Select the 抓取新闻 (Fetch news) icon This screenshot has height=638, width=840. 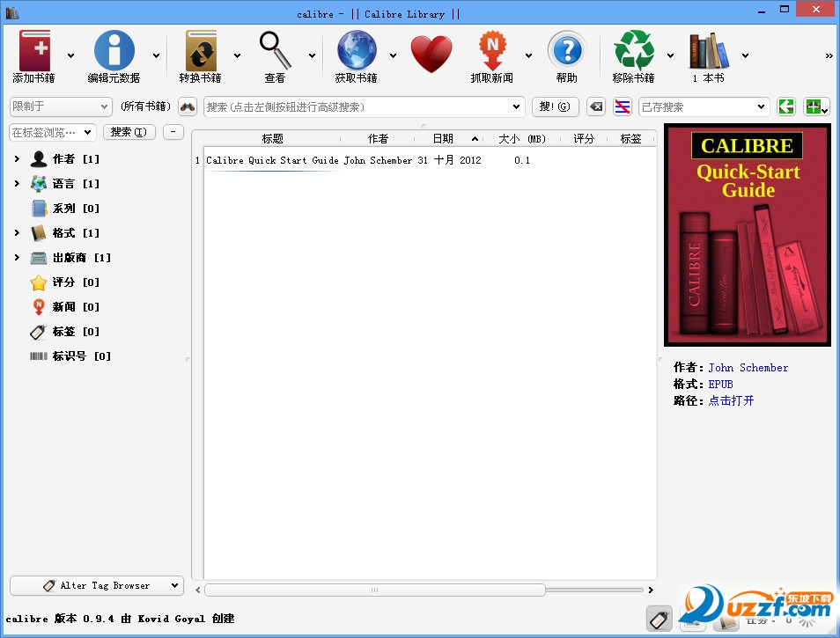(x=491, y=51)
